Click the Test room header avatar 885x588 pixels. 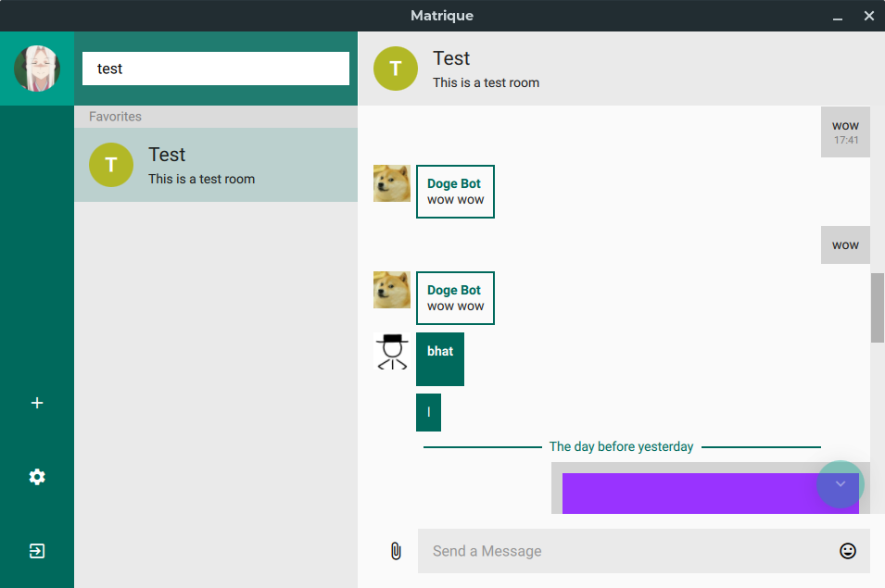[396, 69]
